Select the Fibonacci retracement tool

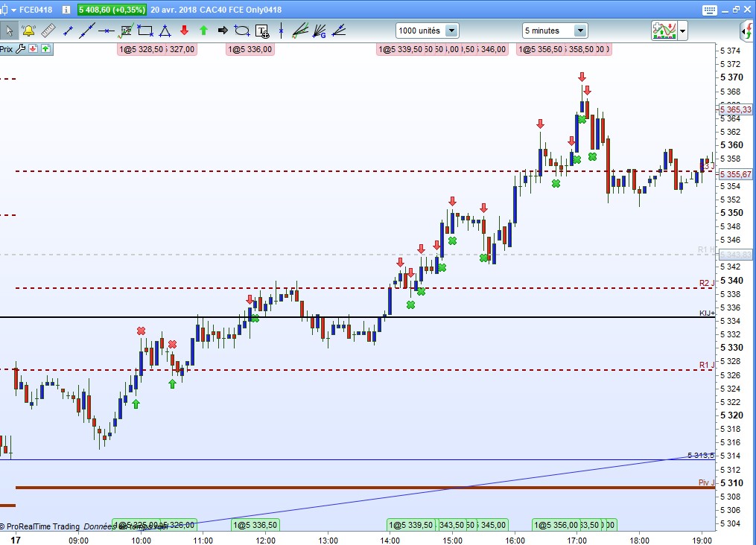coord(126,31)
